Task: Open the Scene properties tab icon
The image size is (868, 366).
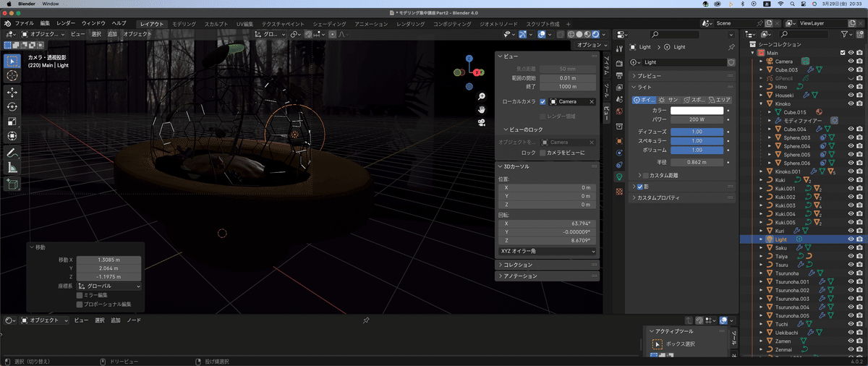Action: [x=619, y=99]
